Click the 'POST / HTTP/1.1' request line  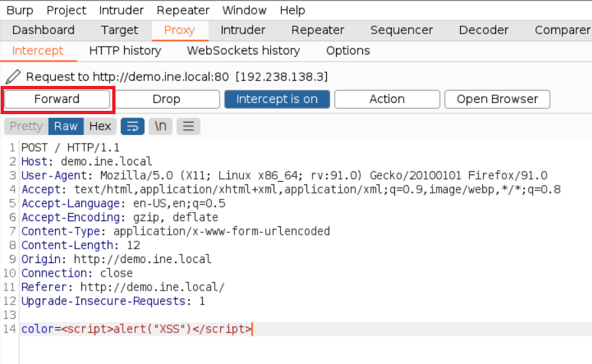(70, 148)
